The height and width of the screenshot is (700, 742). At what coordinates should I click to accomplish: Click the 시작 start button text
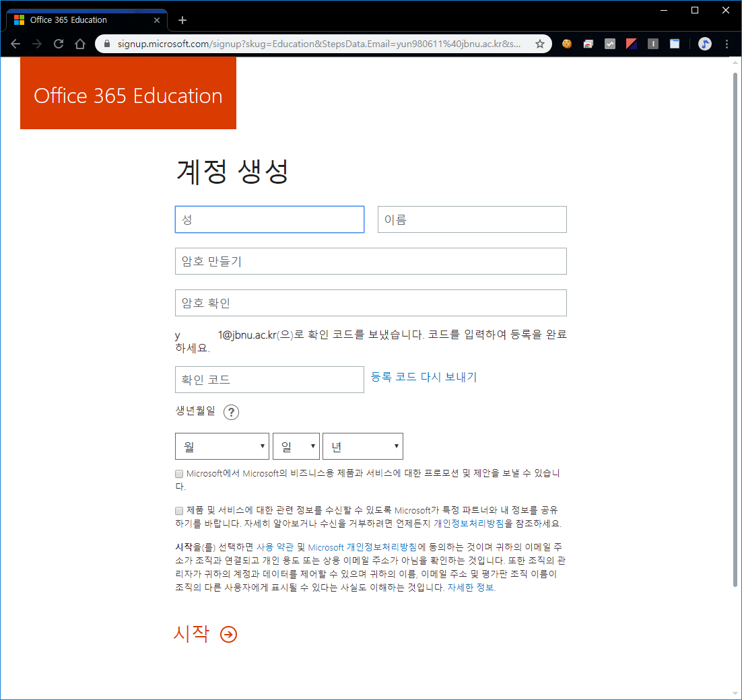[x=191, y=634]
